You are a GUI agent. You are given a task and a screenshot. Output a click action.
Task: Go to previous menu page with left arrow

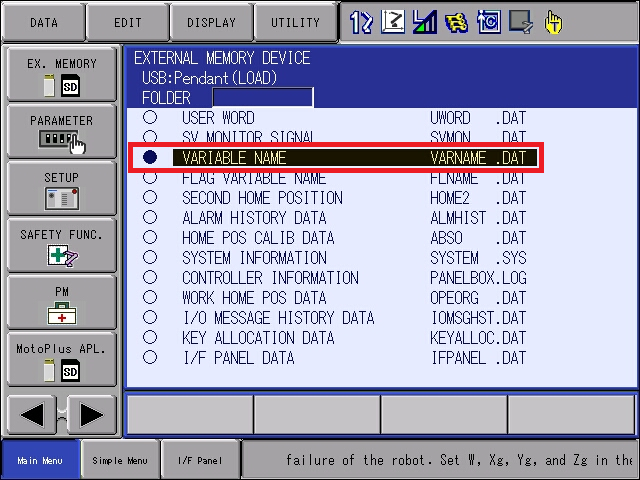coord(32,415)
